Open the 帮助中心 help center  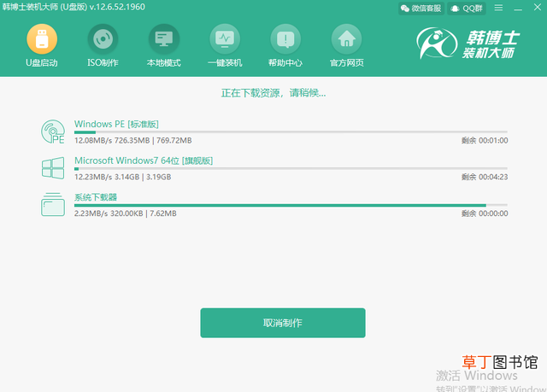285,39
